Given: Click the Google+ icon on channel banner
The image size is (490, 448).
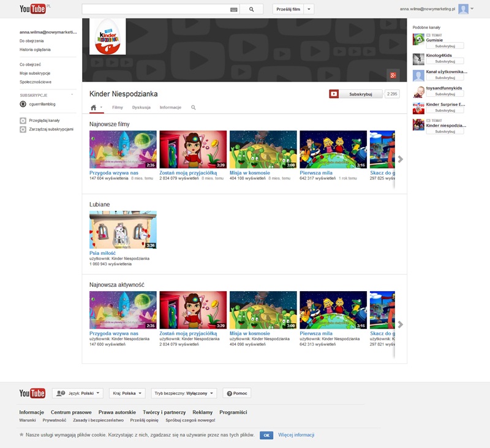Looking at the screenshot, I should tap(394, 75).
